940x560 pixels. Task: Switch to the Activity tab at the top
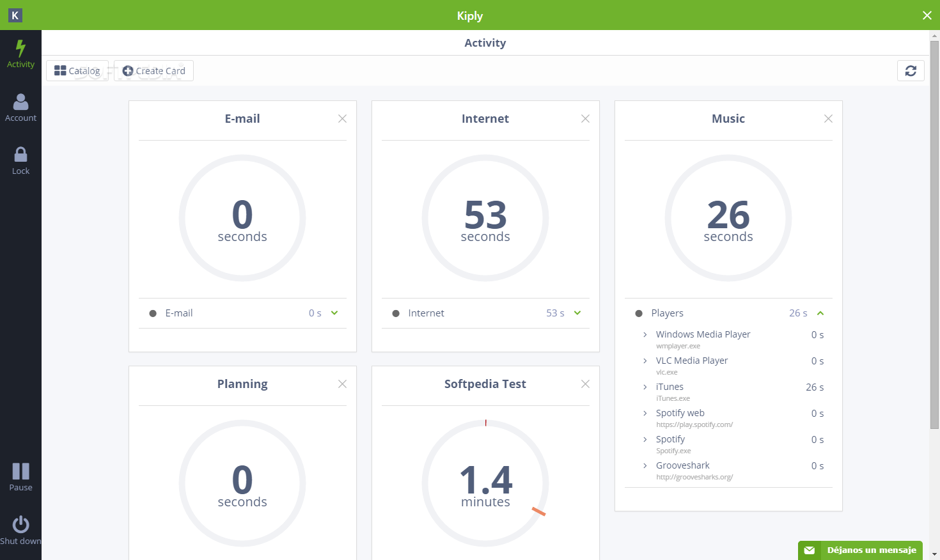[x=485, y=43]
